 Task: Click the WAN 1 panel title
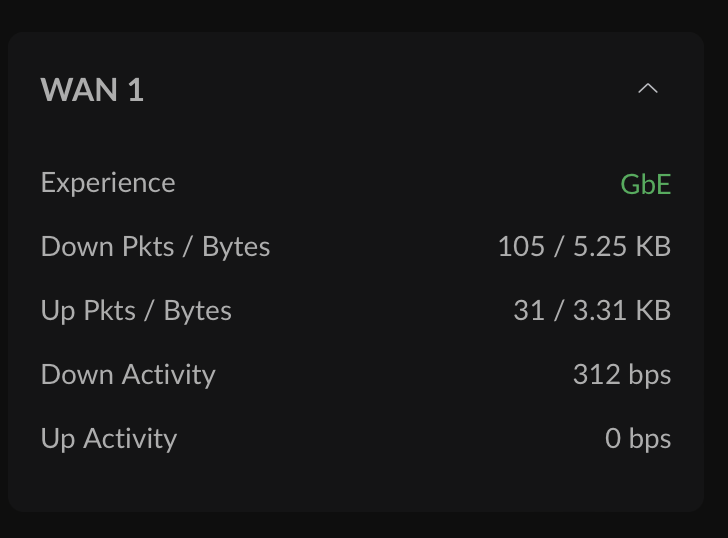tap(92, 90)
